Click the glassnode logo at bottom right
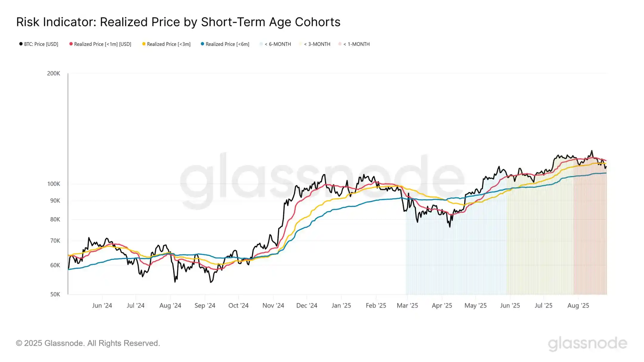Viewport: 644px width, 362px height. [588, 344]
